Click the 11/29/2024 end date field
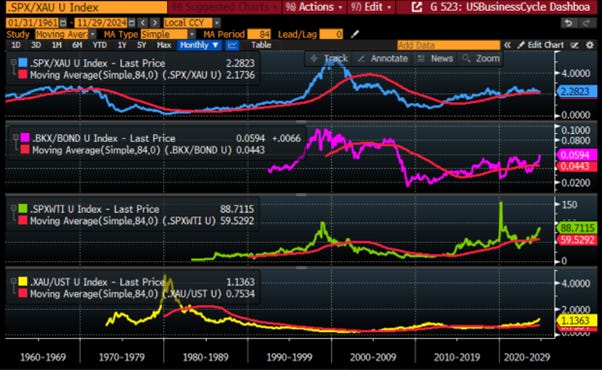The image size is (602, 370). [x=101, y=23]
